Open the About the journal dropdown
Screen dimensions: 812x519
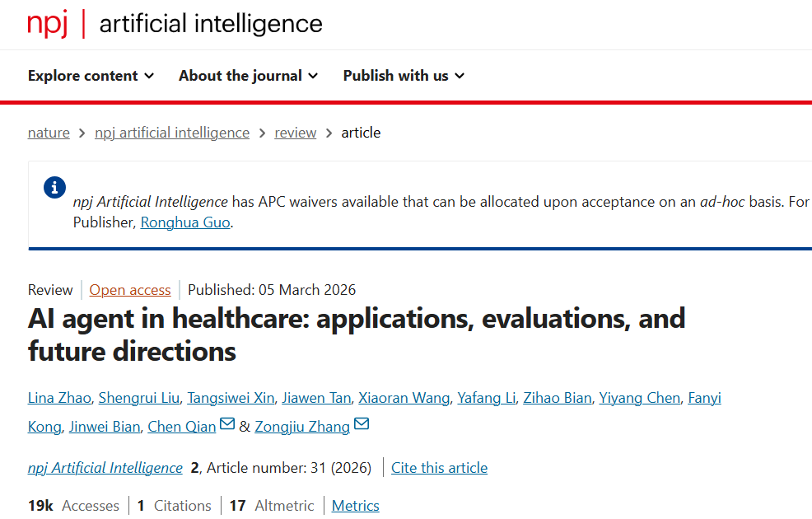(248, 76)
